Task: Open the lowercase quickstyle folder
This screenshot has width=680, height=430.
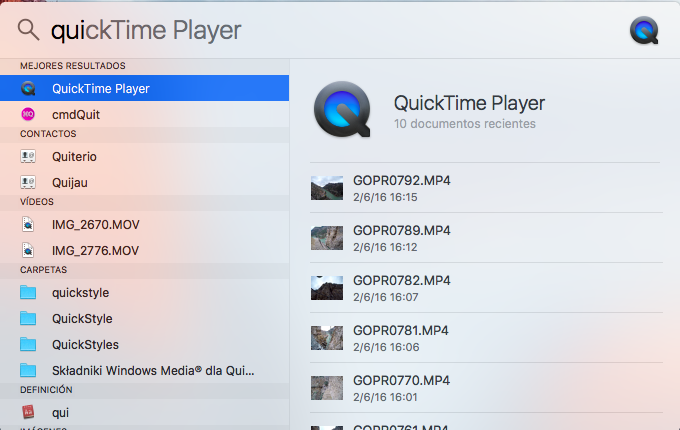Action: pos(144,293)
